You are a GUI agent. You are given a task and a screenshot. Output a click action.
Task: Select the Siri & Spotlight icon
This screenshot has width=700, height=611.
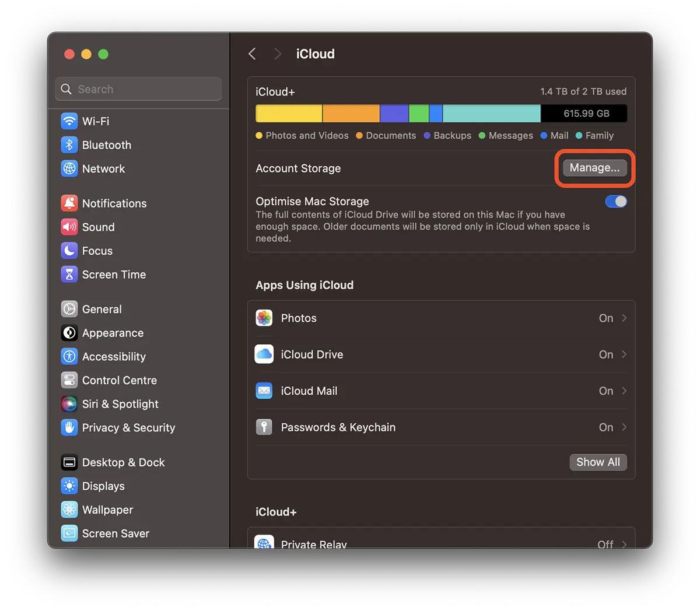point(69,404)
